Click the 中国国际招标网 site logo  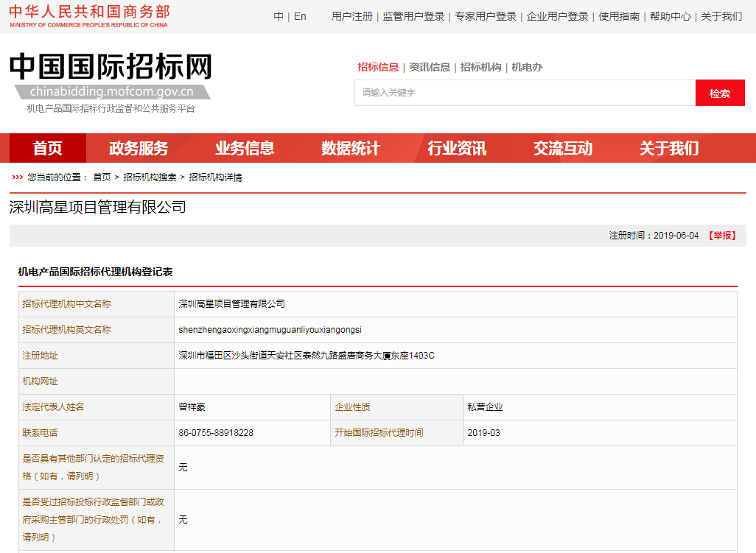111,76
